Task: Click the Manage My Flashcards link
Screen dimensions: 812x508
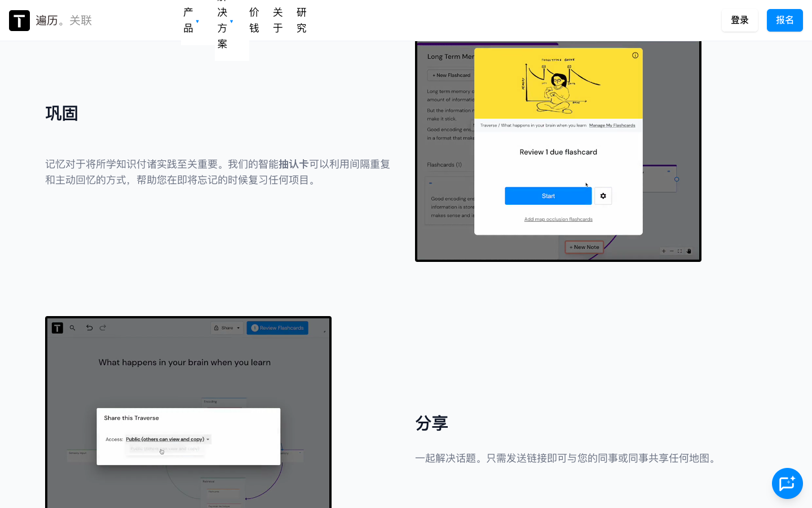Action: point(612,125)
